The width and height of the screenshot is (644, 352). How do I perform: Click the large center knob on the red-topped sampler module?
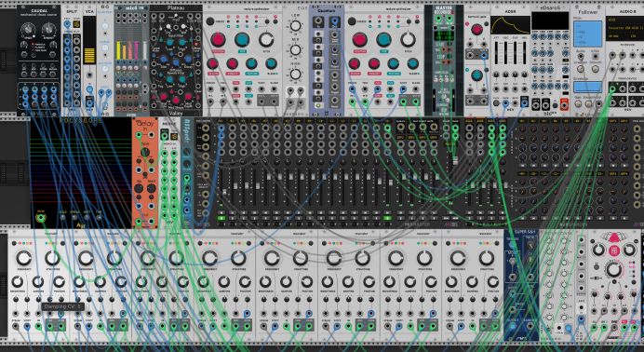pyautogui.click(x=613, y=269)
